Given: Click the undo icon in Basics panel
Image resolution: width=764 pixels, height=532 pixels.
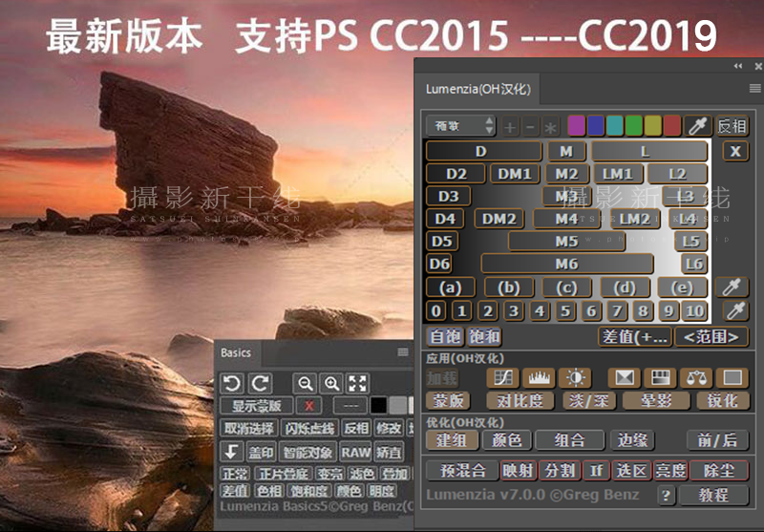Looking at the screenshot, I should click(x=232, y=383).
